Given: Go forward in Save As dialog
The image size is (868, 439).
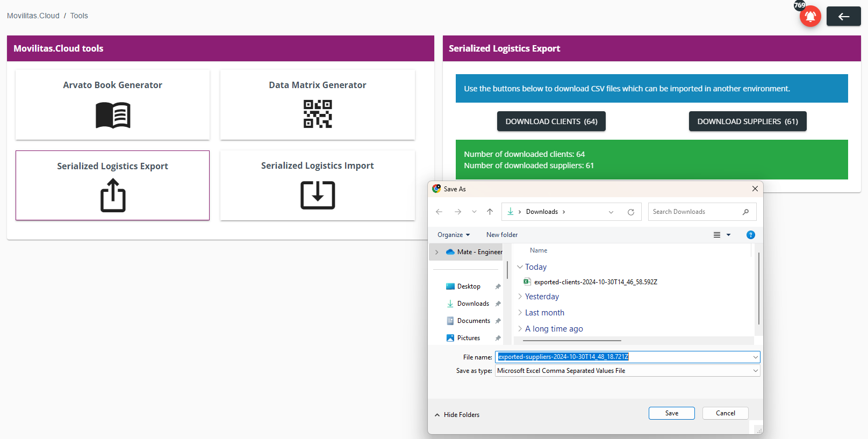Looking at the screenshot, I should 458,212.
